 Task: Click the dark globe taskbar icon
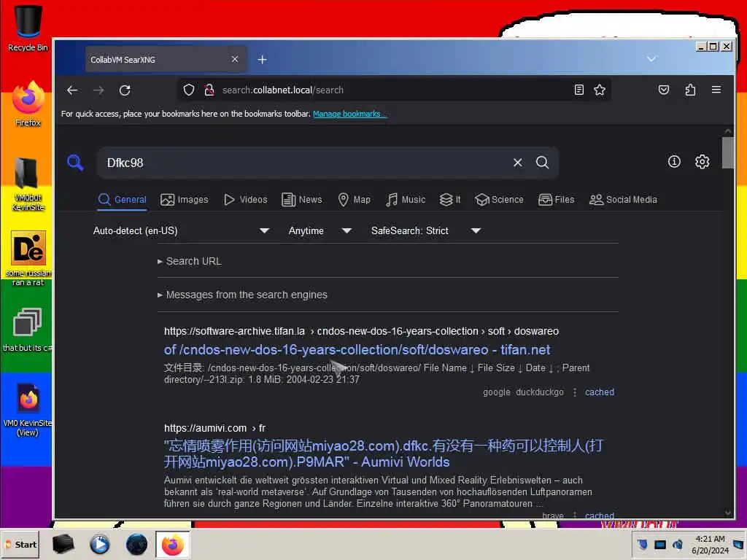tap(136, 544)
